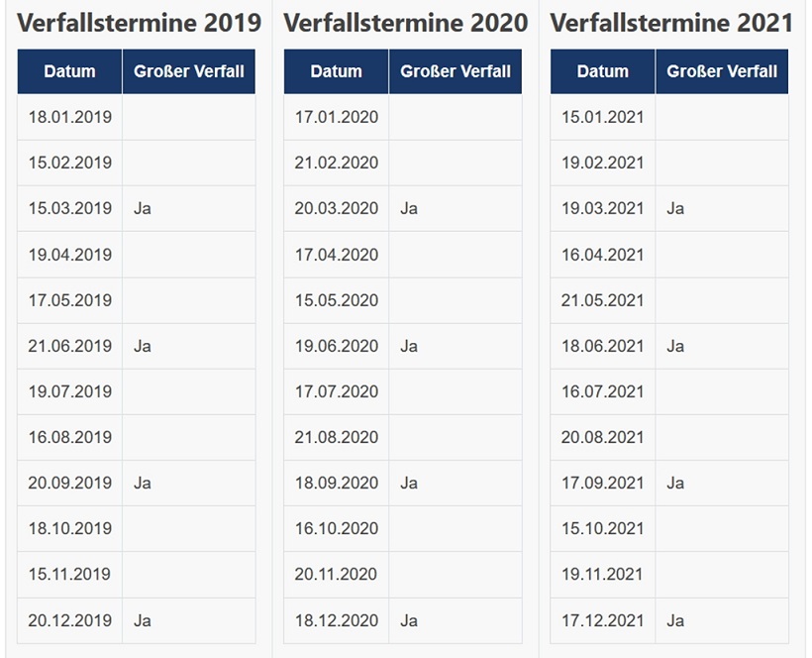Click the Verfallstermine 2021 heading
812x658 pixels.
(671, 22)
